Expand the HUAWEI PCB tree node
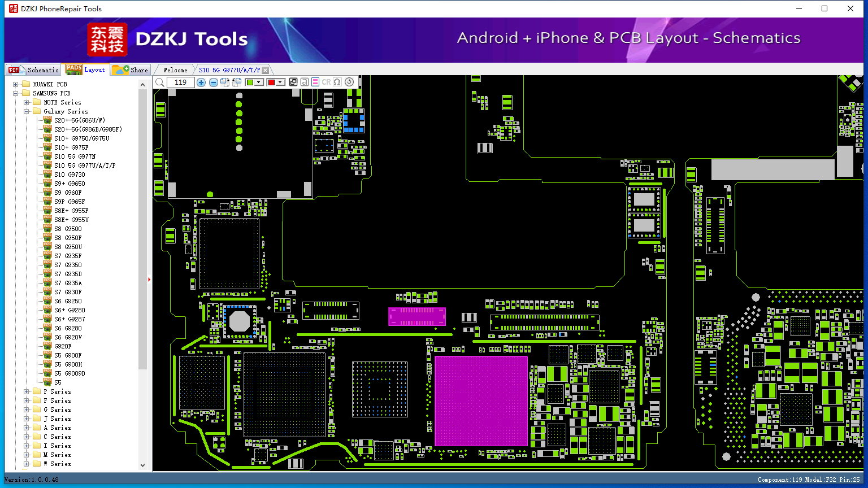This screenshot has width=868, height=488. 16,84
